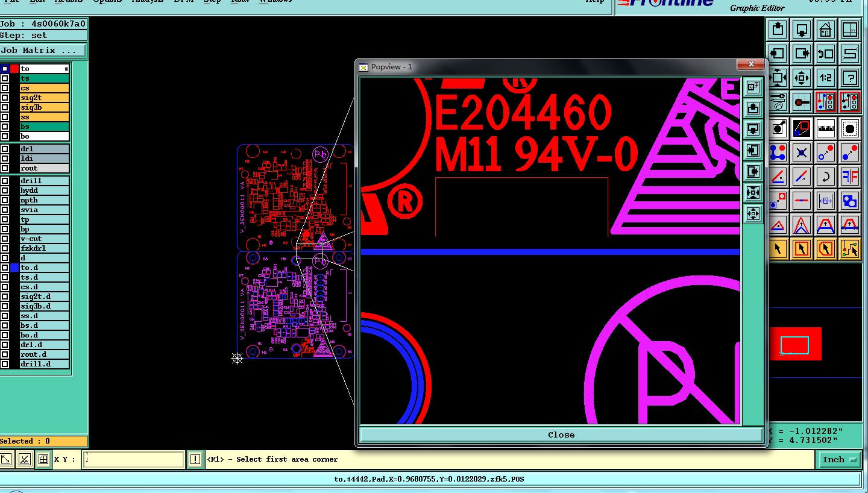
Task: Click the pan up arrow in main toolbar
Action: 778,29
